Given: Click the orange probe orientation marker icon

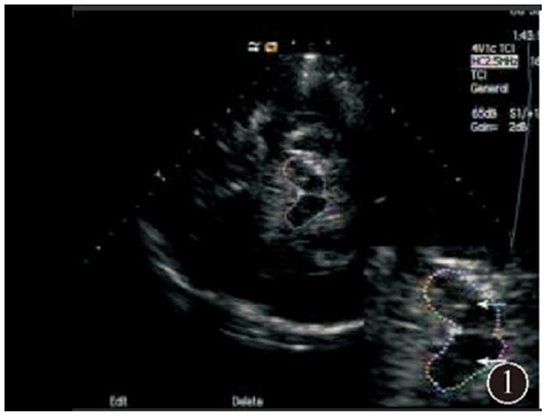Looking at the screenshot, I should click(271, 47).
